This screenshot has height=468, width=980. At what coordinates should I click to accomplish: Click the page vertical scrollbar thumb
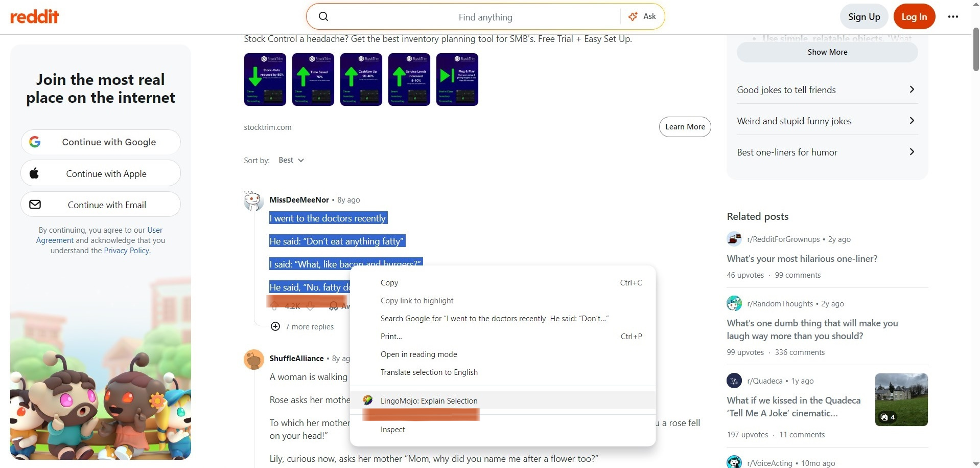tap(975, 50)
